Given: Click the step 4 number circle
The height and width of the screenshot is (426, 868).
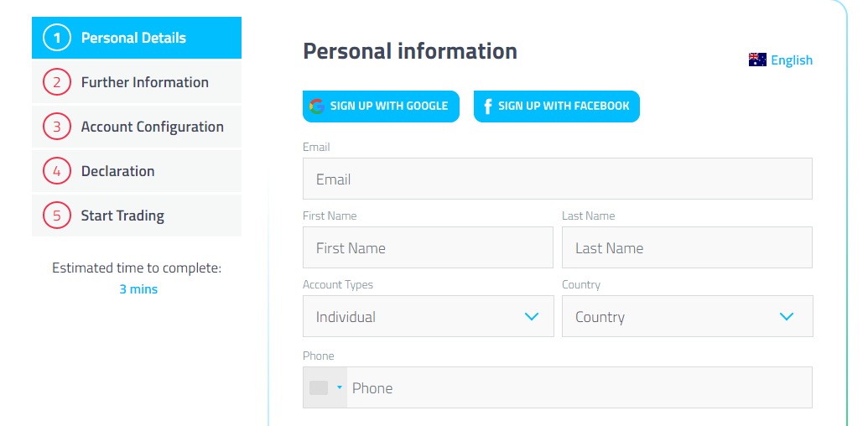Looking at the screenshot, I should (x=57, y=171).
